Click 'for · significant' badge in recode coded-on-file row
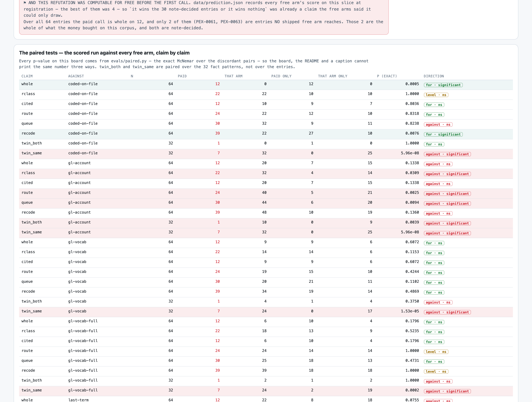The width and height of the screenshot is (532, 402). (443, 134)
